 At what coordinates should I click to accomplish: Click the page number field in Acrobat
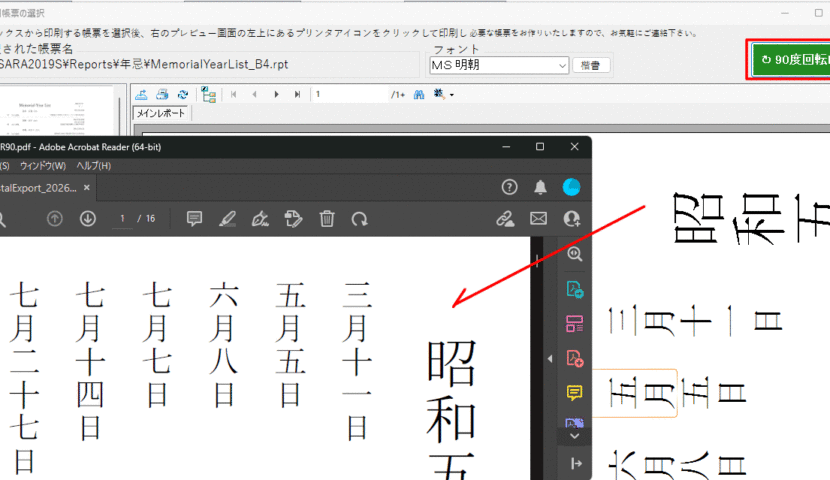123,218
